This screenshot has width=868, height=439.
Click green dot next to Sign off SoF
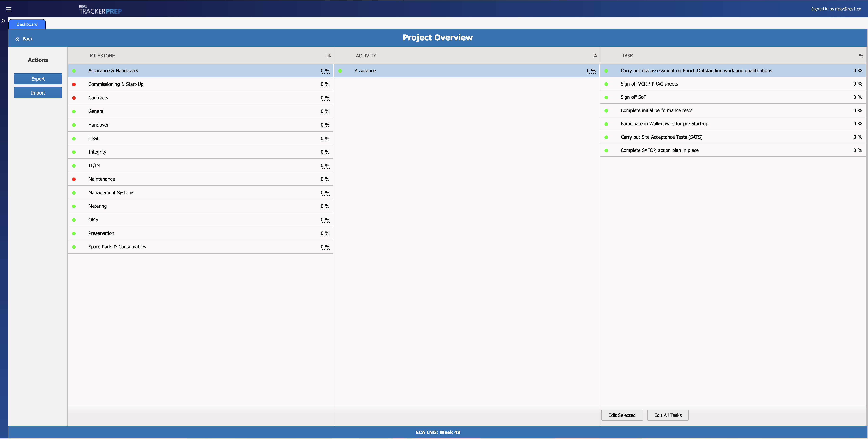tap(606, 98)
